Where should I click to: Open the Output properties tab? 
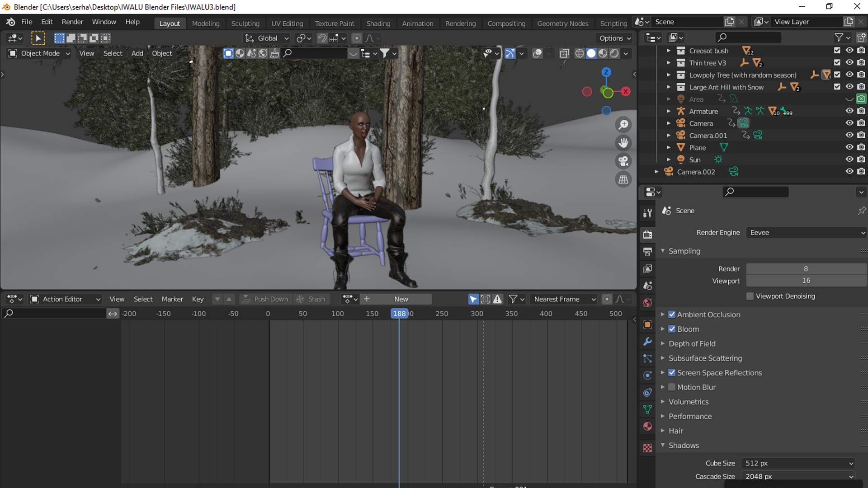(x=647, y=251)
